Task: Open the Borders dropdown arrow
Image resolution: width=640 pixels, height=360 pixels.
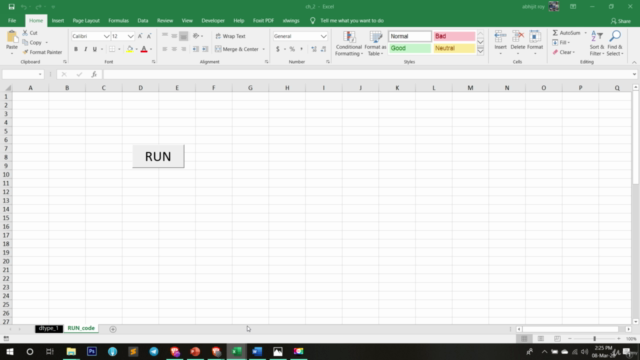Action: [119, 49]
